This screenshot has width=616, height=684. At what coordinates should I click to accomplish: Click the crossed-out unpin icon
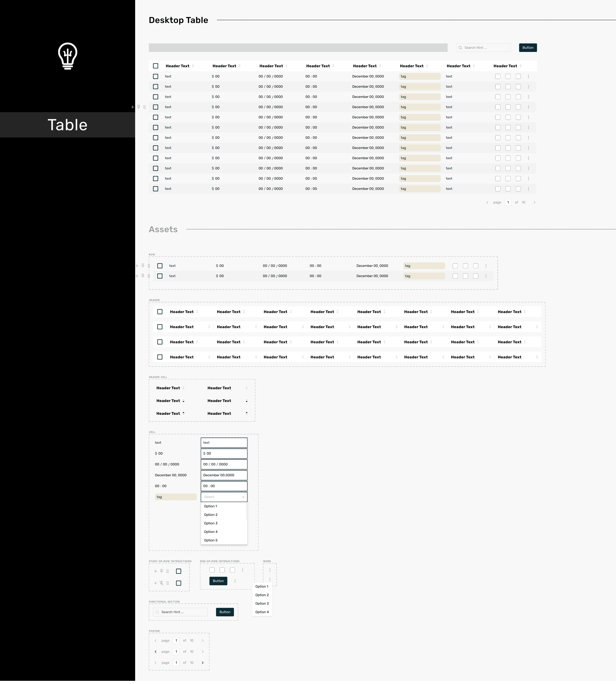click(162, 583)
